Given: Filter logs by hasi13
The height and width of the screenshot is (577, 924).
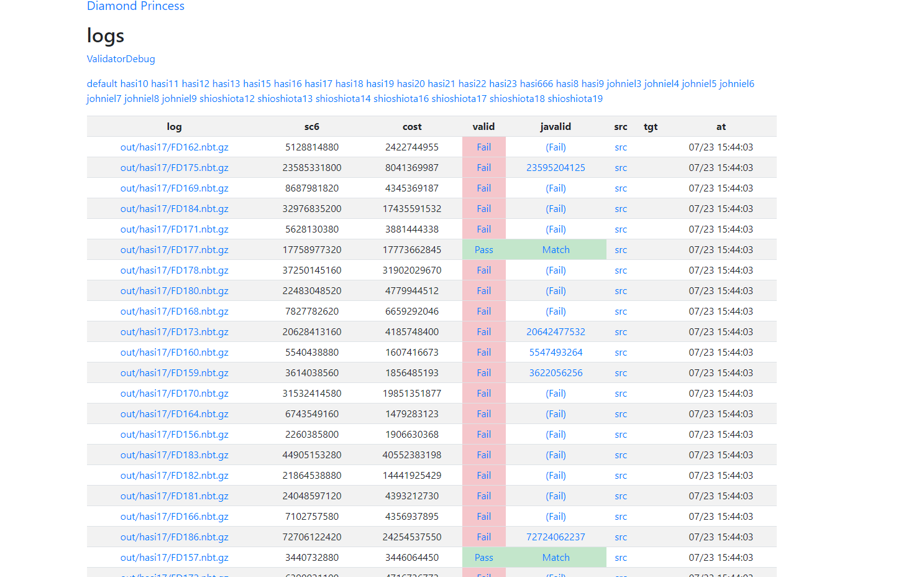Looking at the screenshot, I should [x=226, y=84].
